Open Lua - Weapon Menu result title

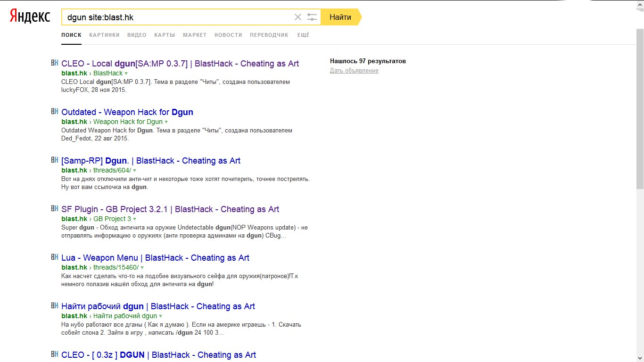[x=155, y=258]
